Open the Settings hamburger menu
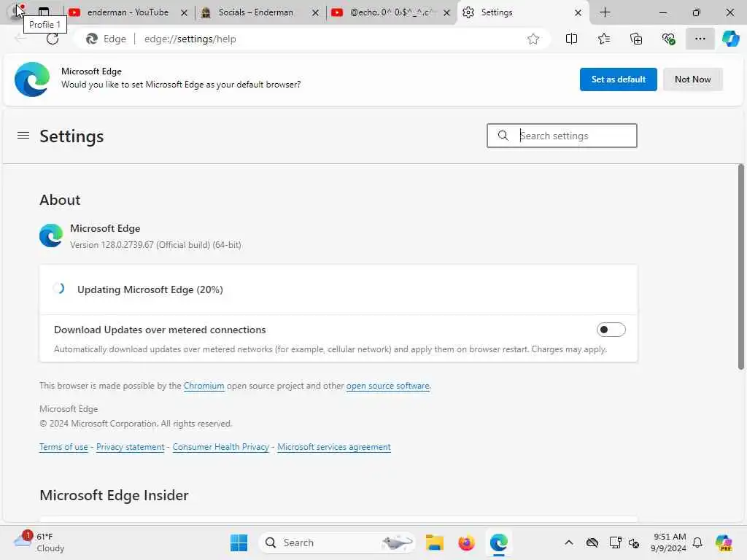Screen dimensions: 747x560 coord(23,136)
